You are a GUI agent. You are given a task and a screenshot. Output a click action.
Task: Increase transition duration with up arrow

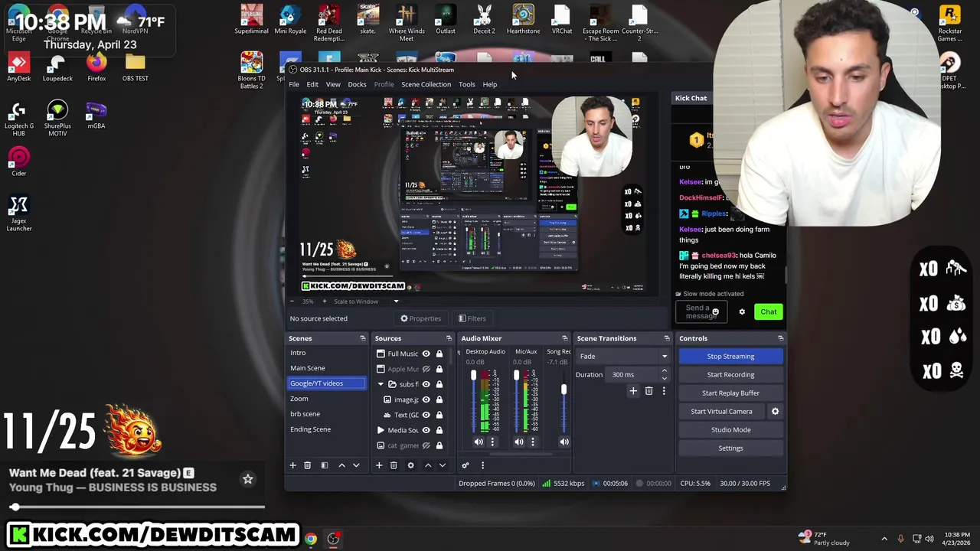pos(664,371)
